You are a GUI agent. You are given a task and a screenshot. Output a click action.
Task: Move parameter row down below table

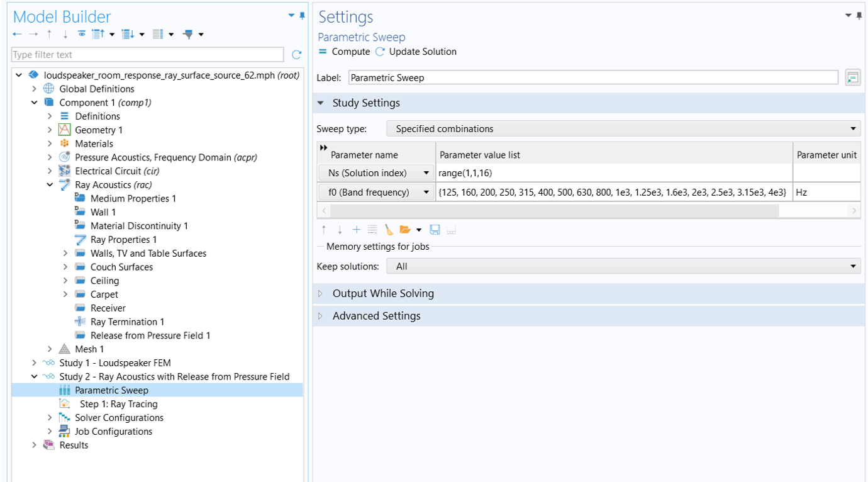(340, 230)
